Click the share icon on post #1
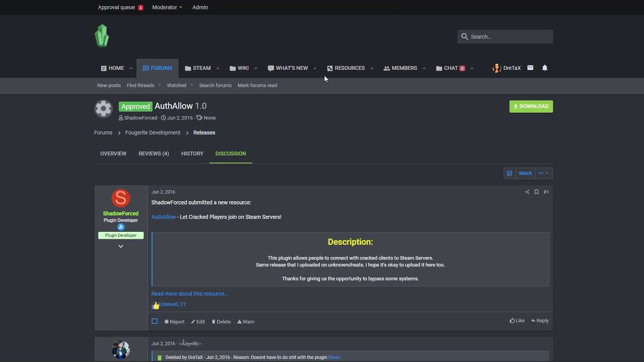The height and width of the screenshot is (362, 644). pos(527,192)
